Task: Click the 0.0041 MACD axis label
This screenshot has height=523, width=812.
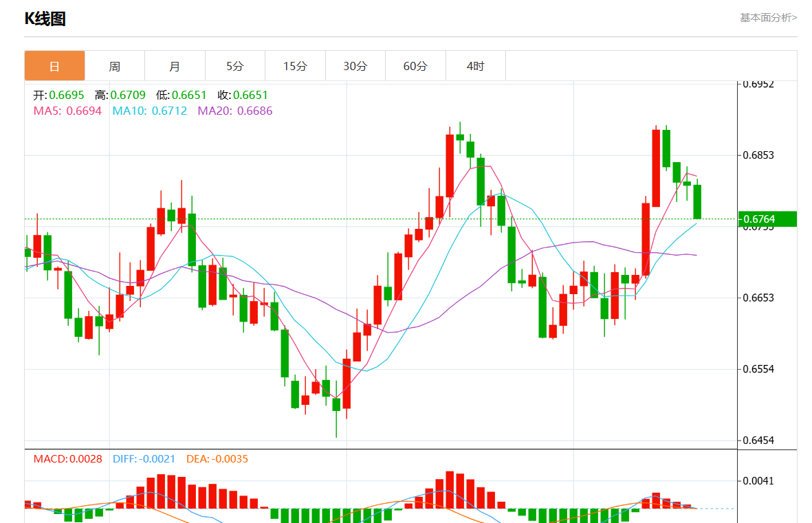Action: pos(758,481)
